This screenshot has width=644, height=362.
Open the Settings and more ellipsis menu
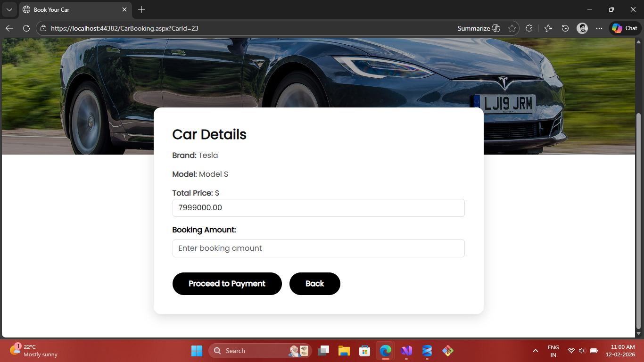tap(599, 28)
